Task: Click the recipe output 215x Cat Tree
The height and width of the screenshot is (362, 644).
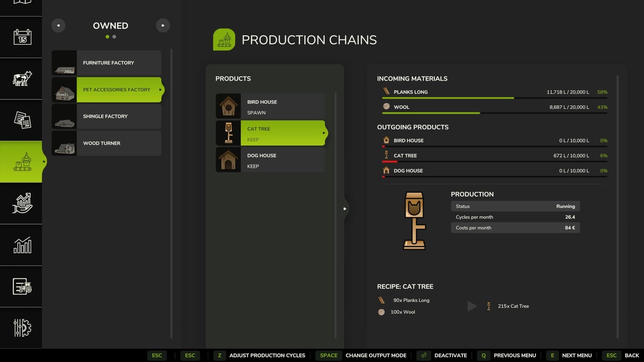Action: pyautogui.click(x=508, y=306)
